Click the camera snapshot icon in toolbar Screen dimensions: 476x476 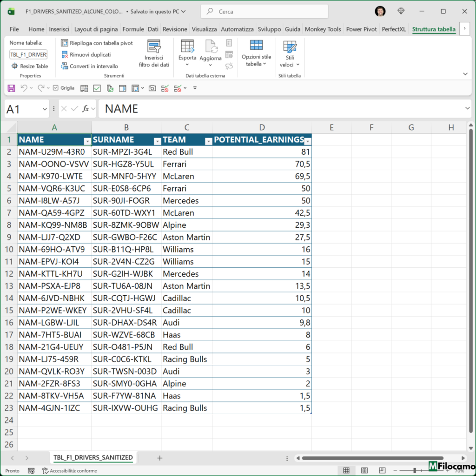(x=152, y=88)
